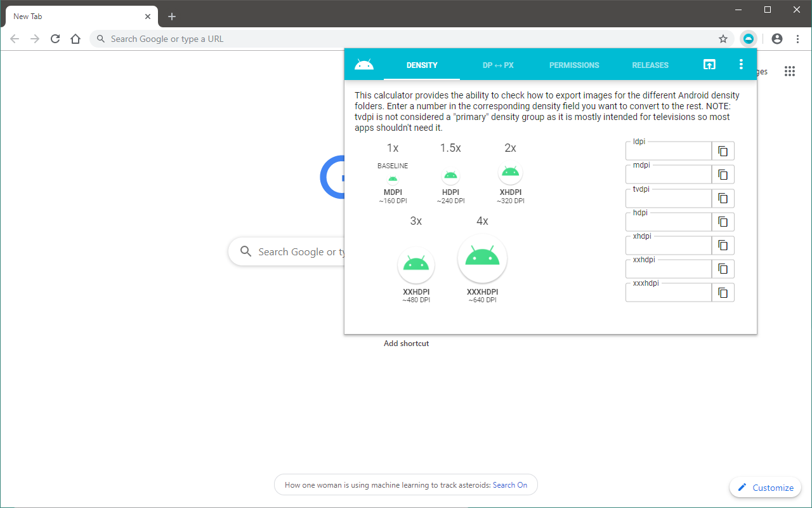812x508 pixels.
Task: Click the '4x' multiplier label
Action: point(482,221)
